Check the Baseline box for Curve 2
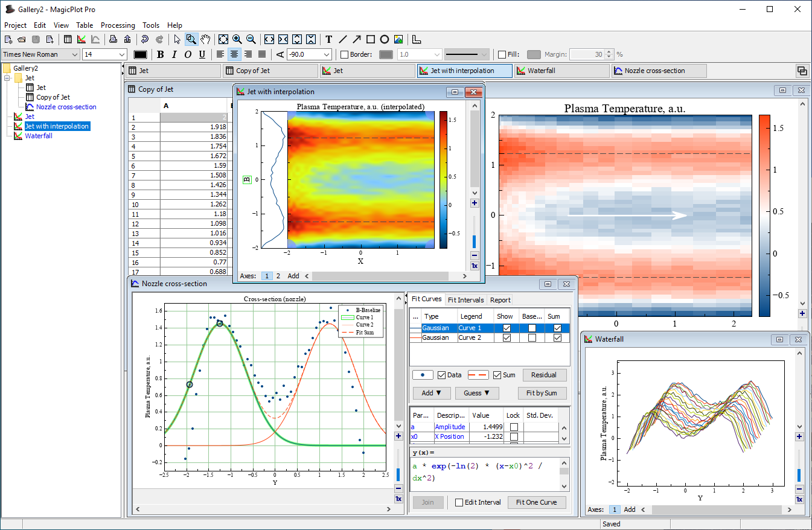 coord(532,338)
